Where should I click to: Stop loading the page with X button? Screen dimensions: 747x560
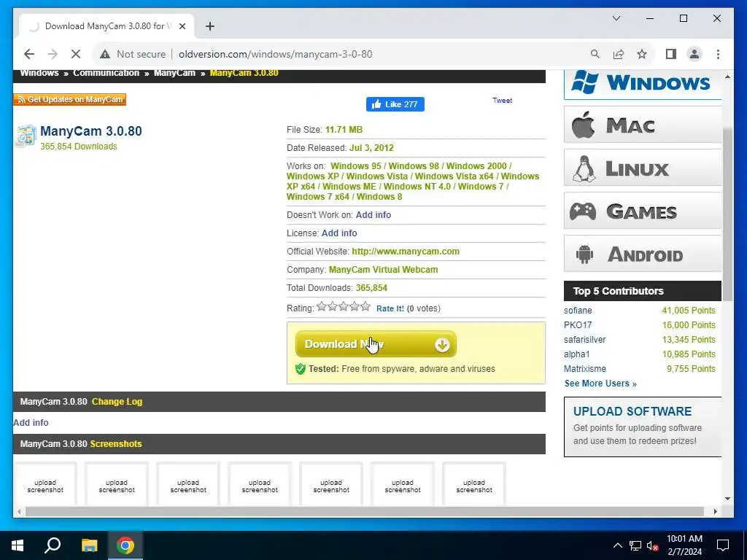click(76, 54)
